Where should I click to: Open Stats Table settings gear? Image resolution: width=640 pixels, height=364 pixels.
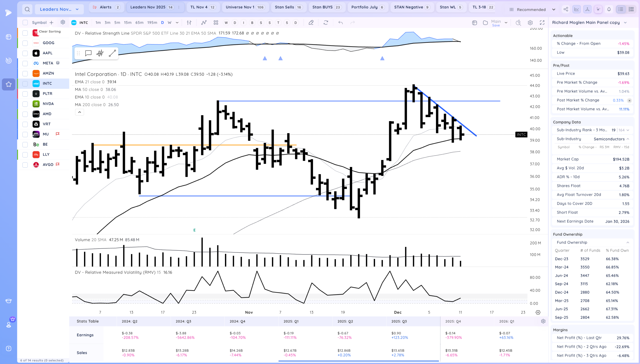543,321
